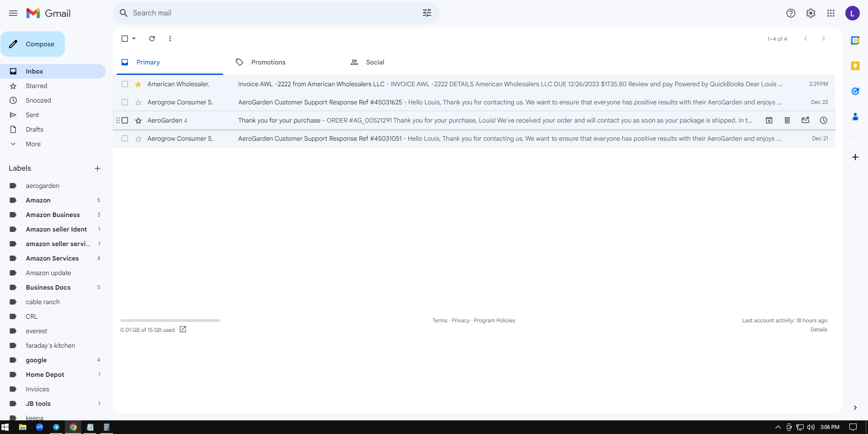Viewport: 868px width, 434px height.
Task: Click the Gmail logo
Action: [x=48, y=13]
